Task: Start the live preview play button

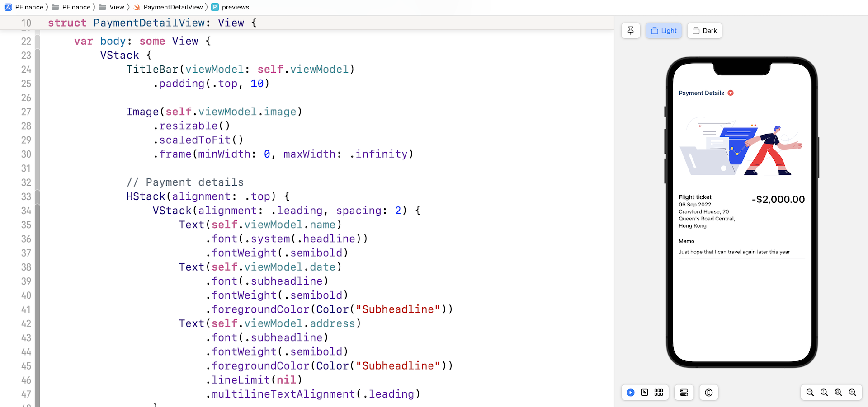Action: (x=631, y=393)
